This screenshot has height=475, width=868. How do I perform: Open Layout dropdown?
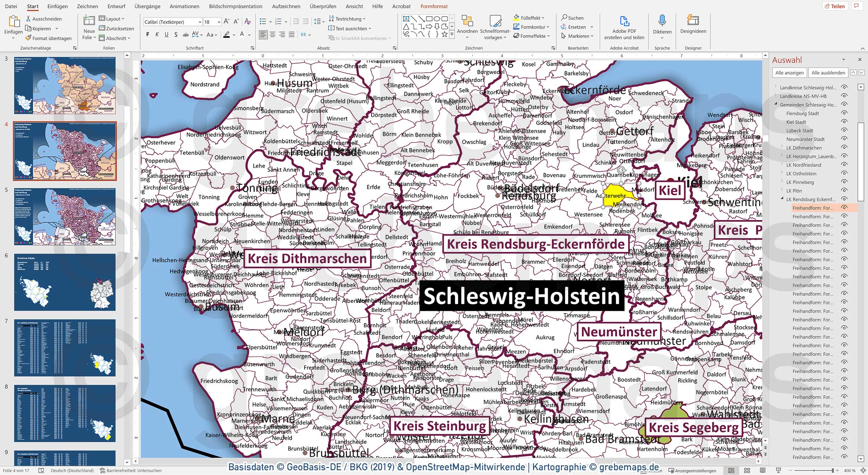pos(112,19)
